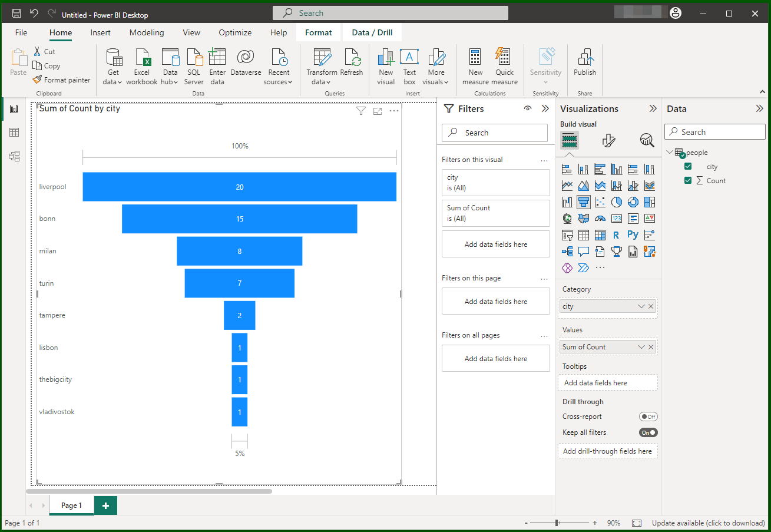Click the Publish button

point(585,62)
